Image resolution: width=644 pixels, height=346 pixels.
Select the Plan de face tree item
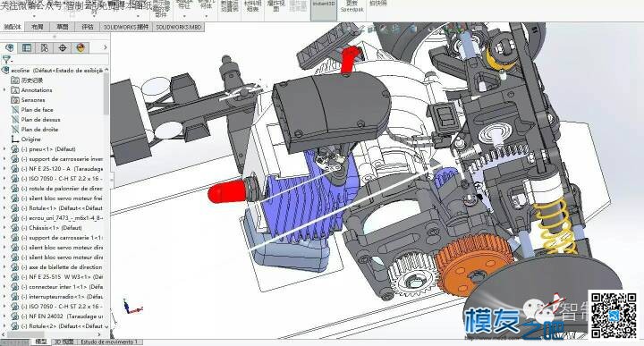pyautogui.click(x=37, y=110)
